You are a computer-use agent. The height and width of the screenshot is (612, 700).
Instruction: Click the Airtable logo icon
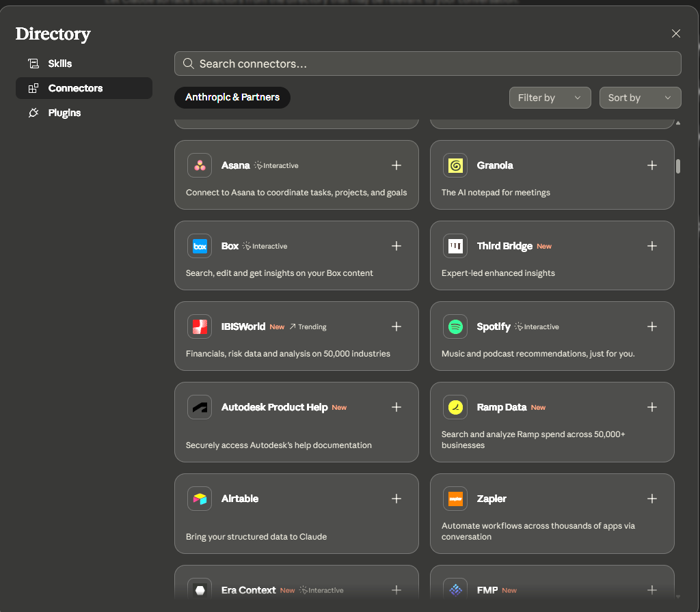200,499
